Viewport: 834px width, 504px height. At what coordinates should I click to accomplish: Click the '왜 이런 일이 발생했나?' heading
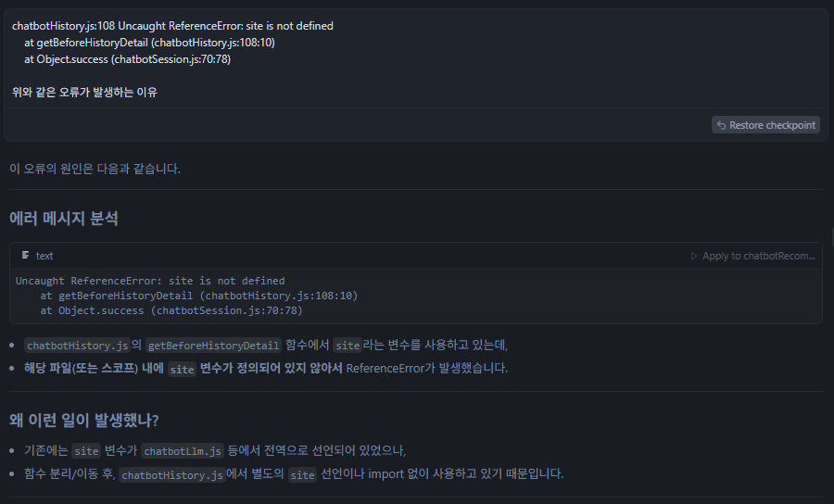(x=84, y=421)
